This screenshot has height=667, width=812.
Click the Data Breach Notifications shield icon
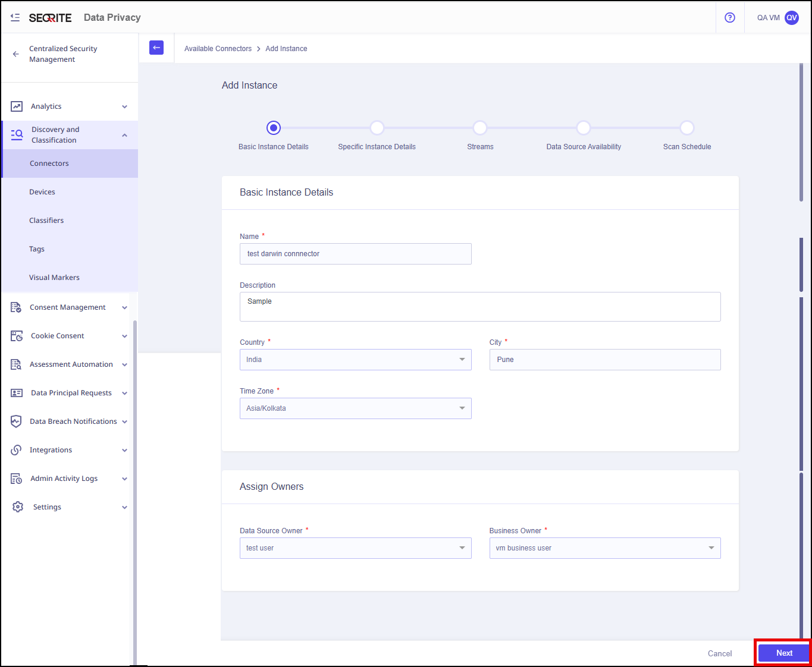pos(17,421)
